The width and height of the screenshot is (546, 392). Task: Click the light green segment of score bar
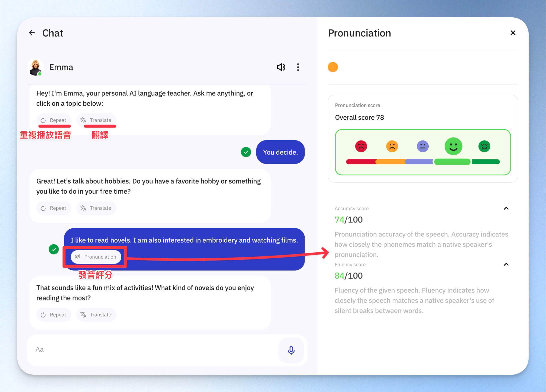[x=452, y=162]
